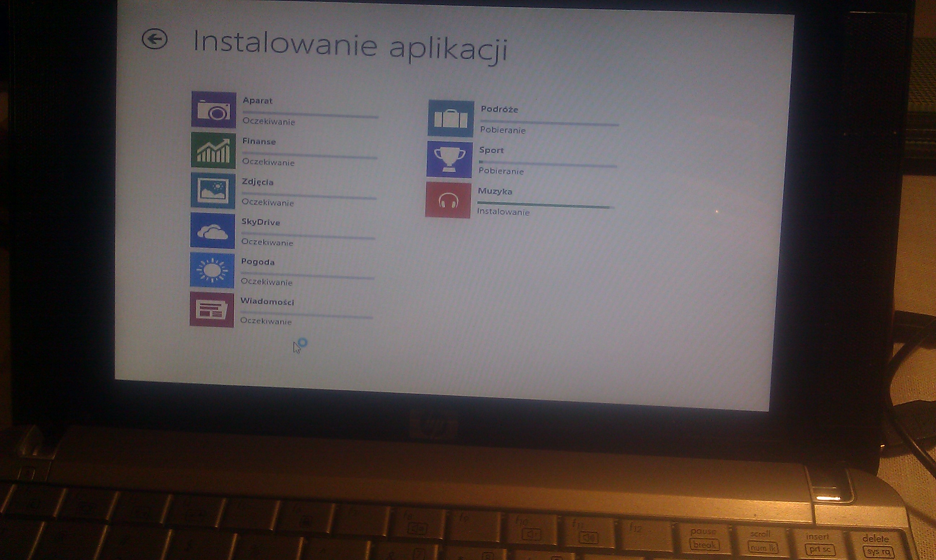Click the Sport download progress bar

(547, 165)
